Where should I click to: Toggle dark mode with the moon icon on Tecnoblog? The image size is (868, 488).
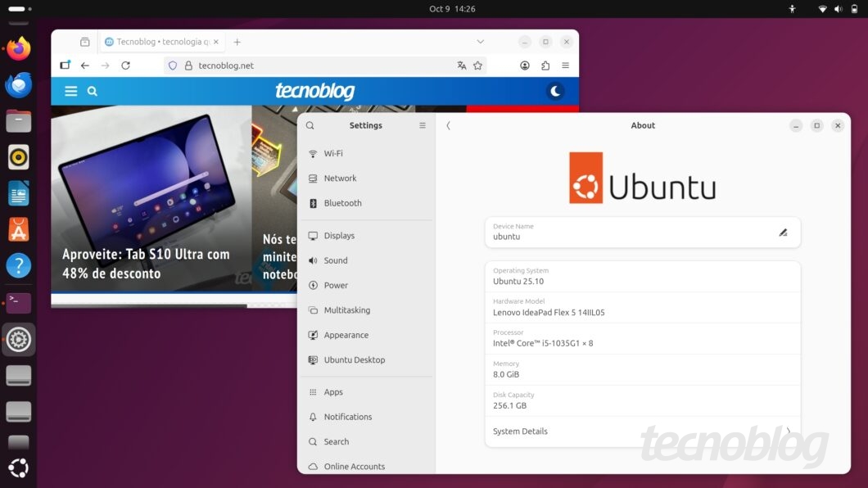pos(555,91)
